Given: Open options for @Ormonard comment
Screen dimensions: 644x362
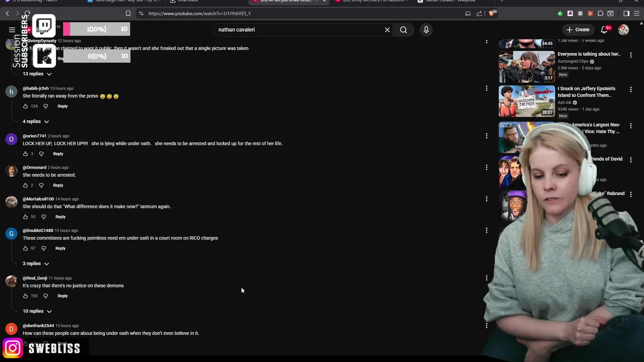Looking at the screenshot, I should [x=487, y=167].
